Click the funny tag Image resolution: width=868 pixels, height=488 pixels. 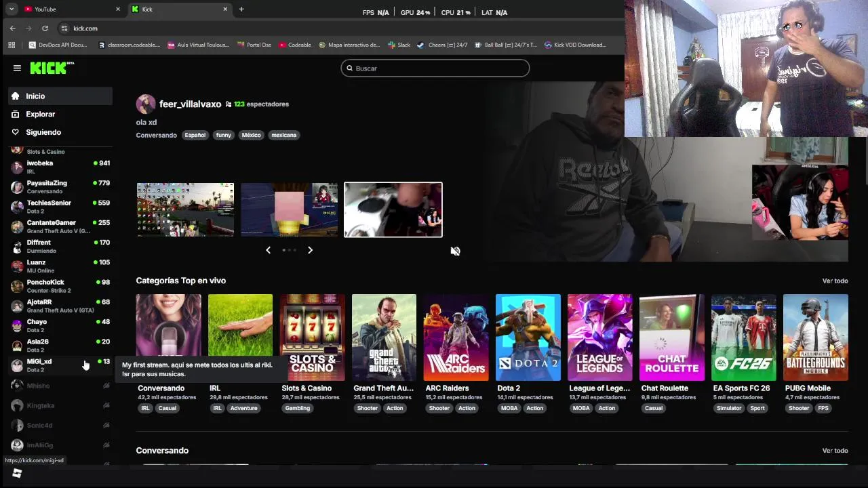click(224, 135)
